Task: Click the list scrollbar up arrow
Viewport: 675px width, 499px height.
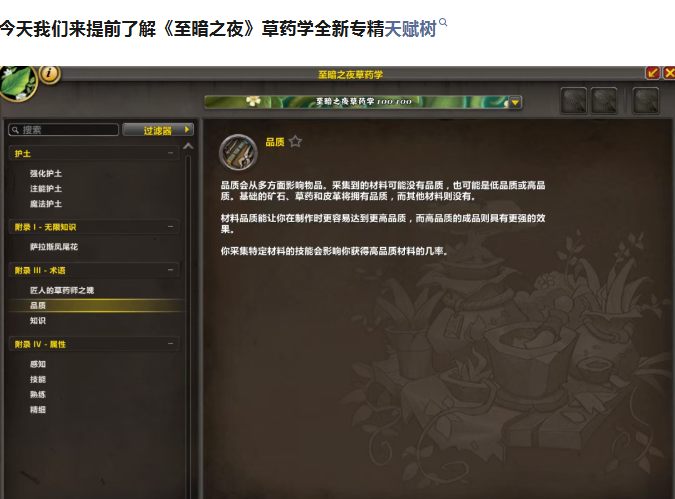Action: click(x=188, y=146)
